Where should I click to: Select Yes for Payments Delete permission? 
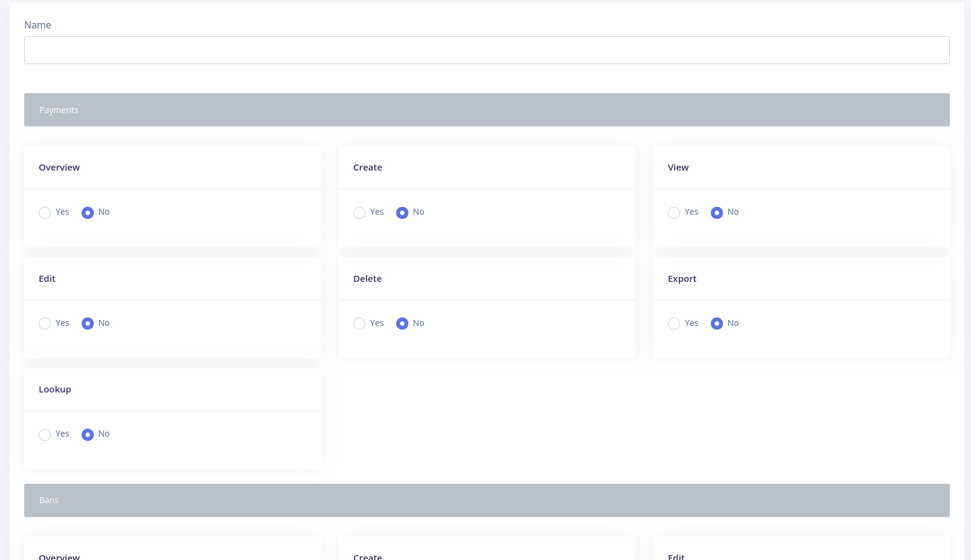(x=359, y=324)
